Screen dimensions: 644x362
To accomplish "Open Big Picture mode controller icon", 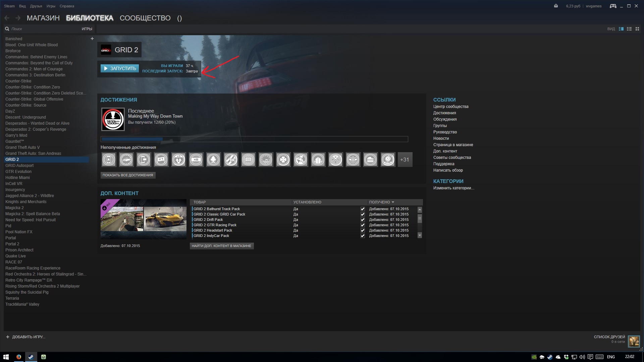I will click(613, 6).
